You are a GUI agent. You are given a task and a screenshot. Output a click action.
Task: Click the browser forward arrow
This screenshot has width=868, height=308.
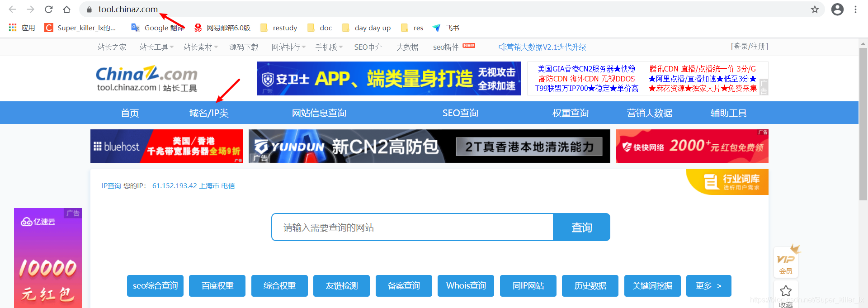pyautogui.click(x=30, y=9)
